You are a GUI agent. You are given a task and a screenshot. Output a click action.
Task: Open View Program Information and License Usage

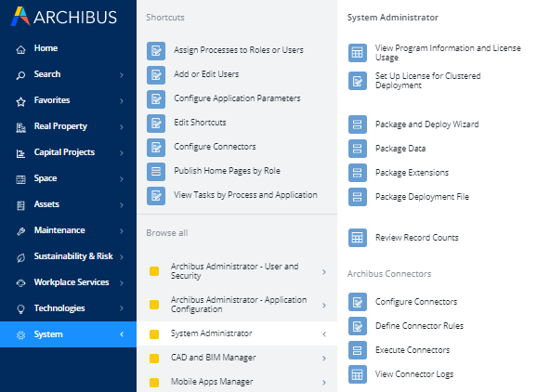coord(448,53)
